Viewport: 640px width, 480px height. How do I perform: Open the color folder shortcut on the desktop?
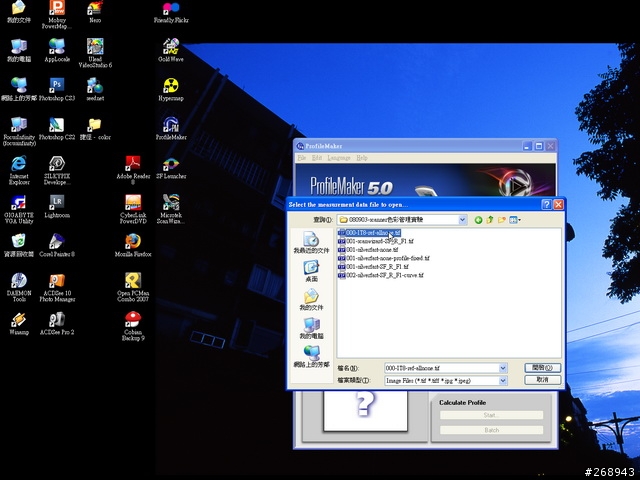pyautogui.click(x=95, y=128)
